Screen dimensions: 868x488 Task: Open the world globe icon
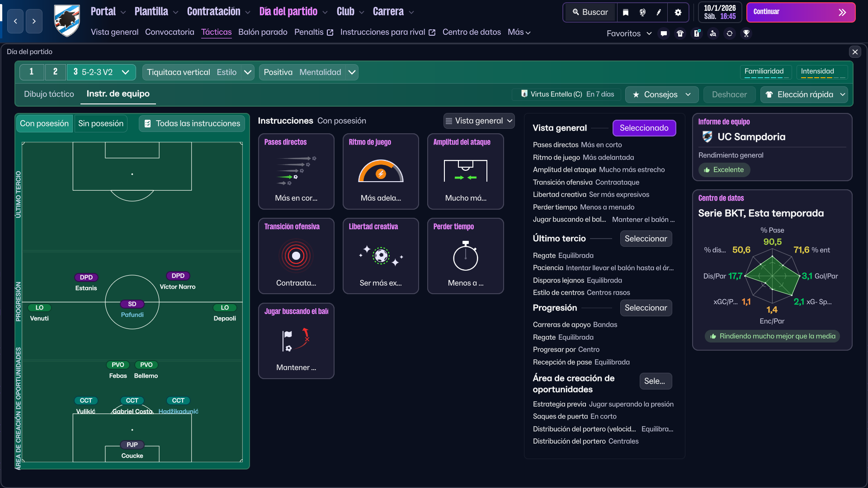point(642,12)
